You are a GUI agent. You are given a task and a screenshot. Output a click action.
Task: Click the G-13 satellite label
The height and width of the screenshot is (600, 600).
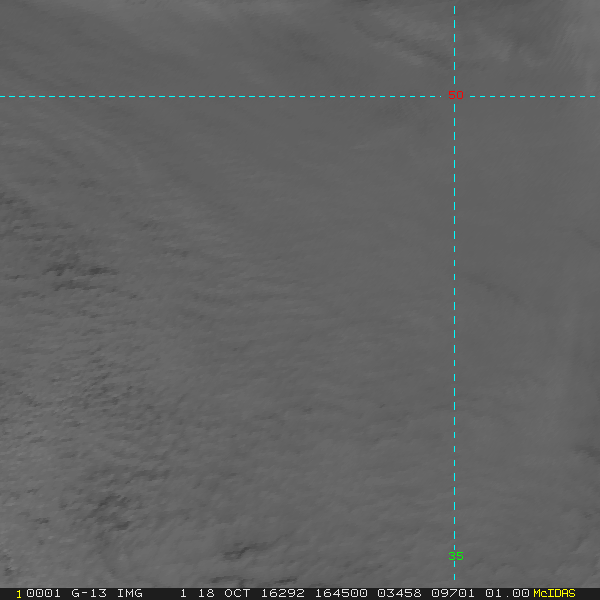(88, 593)
